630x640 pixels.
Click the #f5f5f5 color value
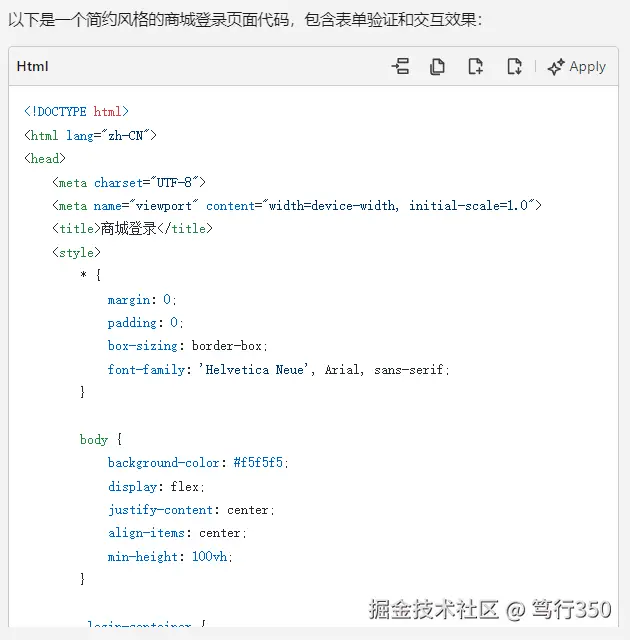pyautogui.click(x=258, y=462)
